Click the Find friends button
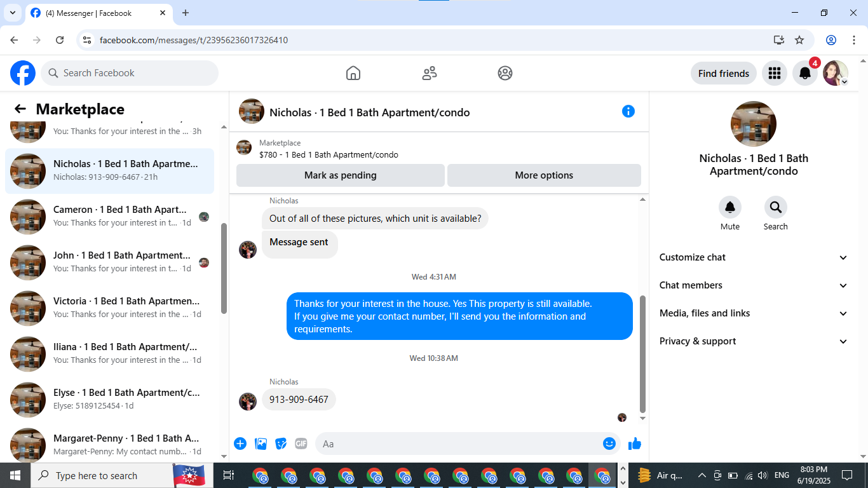This screenshot has height=488, width=868. [724, 73]
